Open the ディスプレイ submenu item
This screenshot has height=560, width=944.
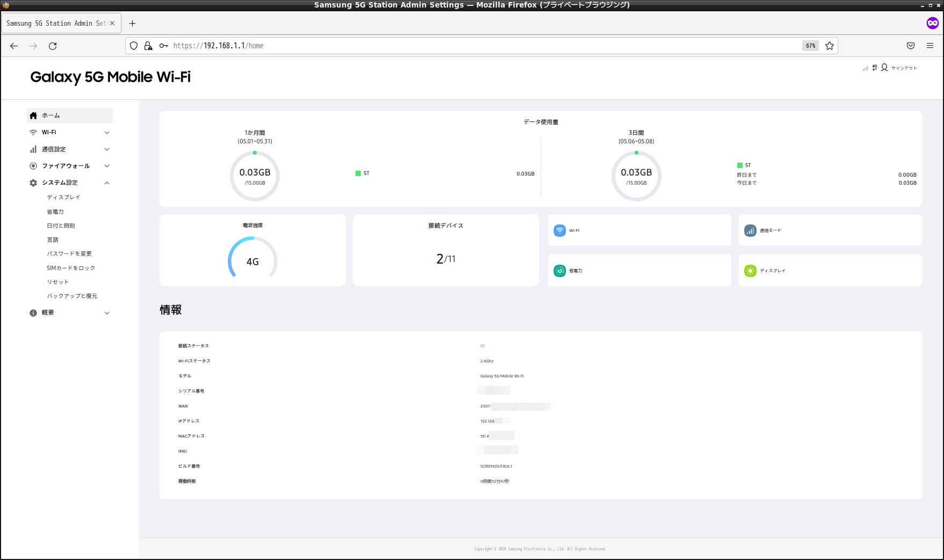tap(63, 198)
